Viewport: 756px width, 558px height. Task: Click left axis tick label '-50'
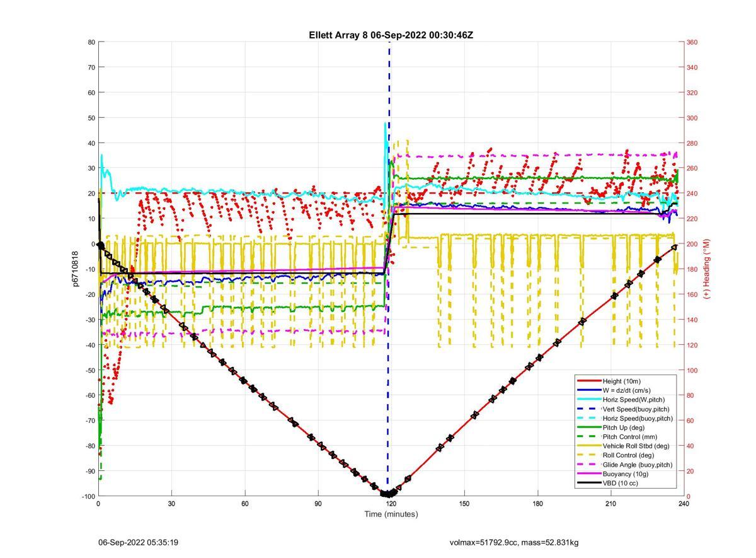click(90, 370)
